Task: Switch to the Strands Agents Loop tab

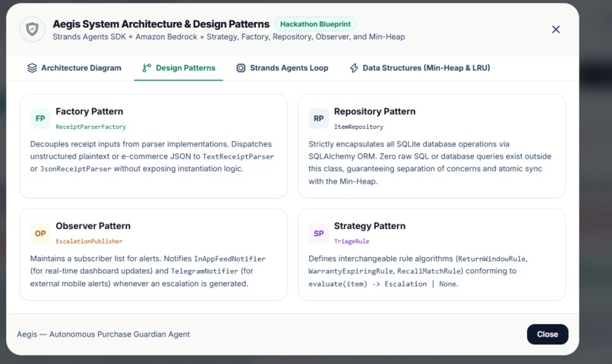Action: [282, 67]
